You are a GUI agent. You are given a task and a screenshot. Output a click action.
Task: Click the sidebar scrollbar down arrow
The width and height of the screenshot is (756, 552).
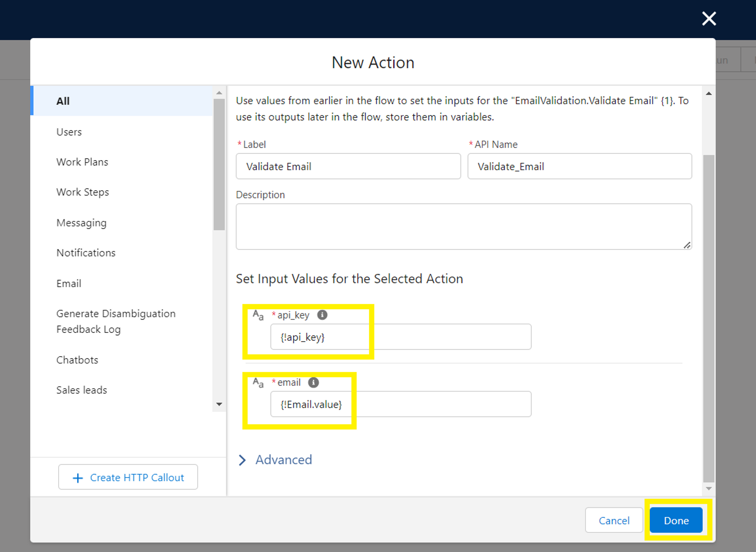(220, 404)
